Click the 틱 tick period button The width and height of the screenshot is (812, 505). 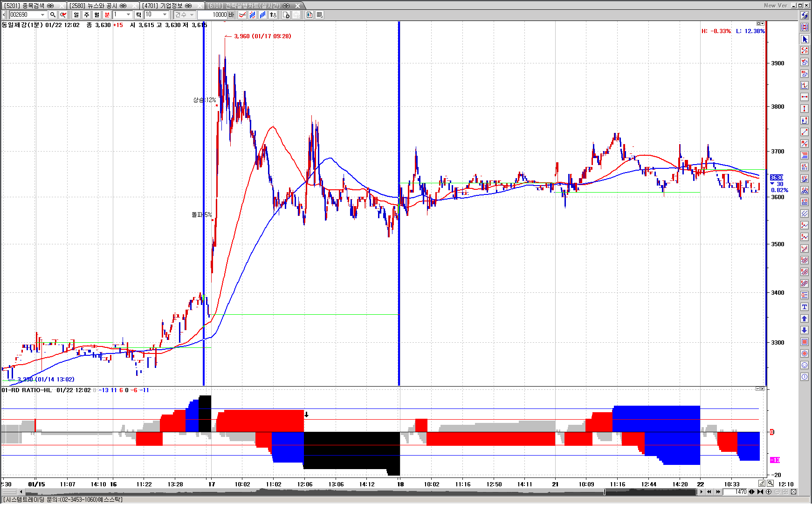pyautogui.click(x=138, y=15)
